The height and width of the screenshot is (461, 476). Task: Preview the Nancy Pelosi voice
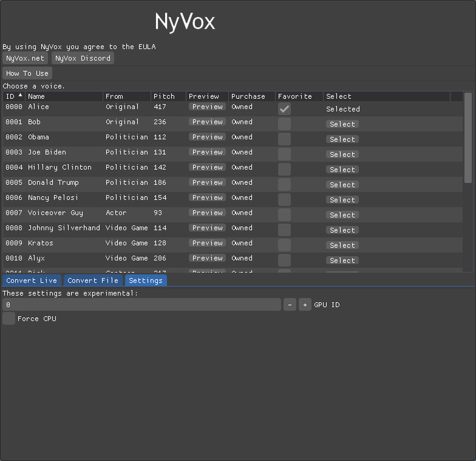pyautogui.click(x=208, y=198)
